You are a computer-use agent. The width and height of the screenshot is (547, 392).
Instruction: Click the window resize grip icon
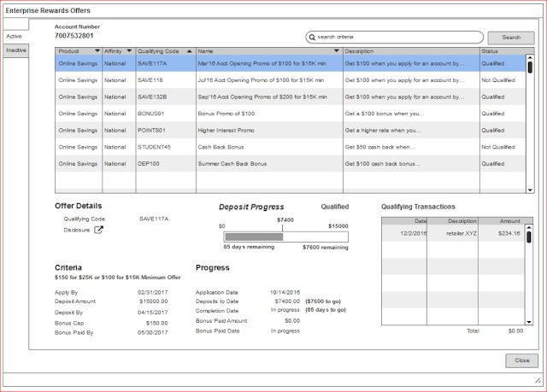click(538, 380)
